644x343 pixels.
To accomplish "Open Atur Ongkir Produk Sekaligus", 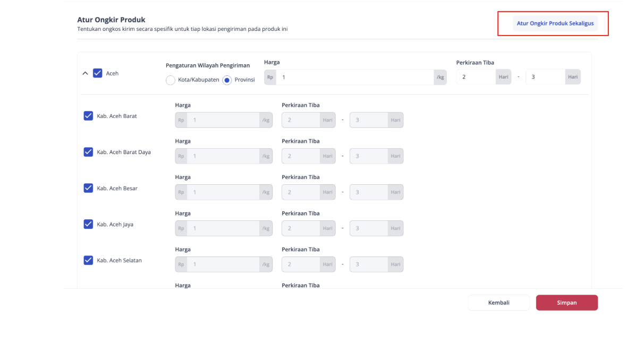I will tap(555, 23).
